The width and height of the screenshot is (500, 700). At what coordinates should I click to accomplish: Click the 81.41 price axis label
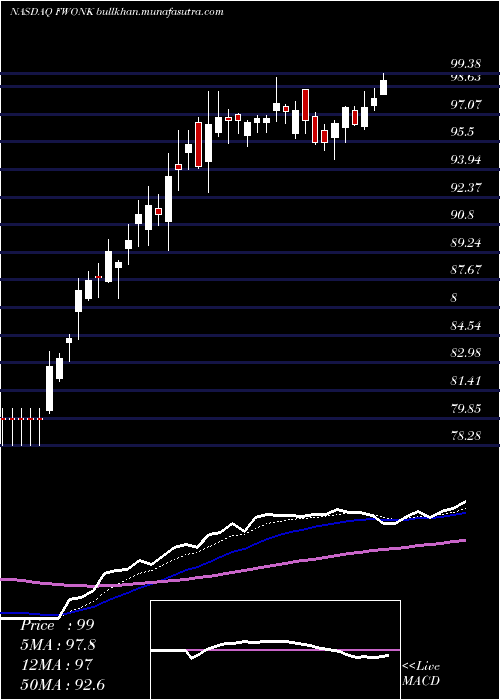coord(466,381)
